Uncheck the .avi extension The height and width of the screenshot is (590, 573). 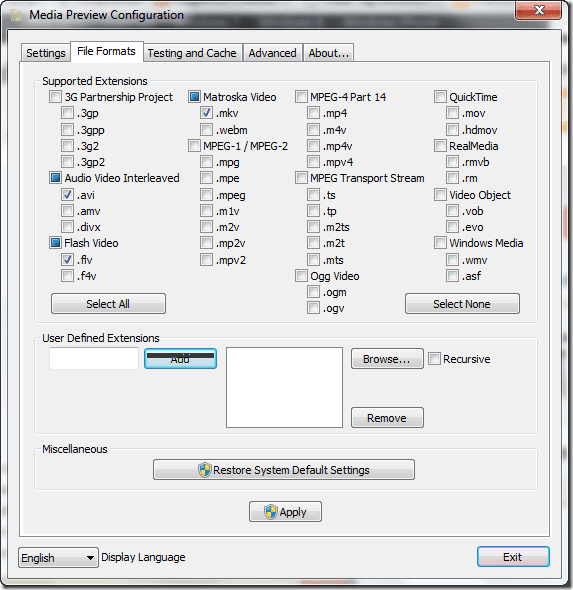(x=67, y=195)
